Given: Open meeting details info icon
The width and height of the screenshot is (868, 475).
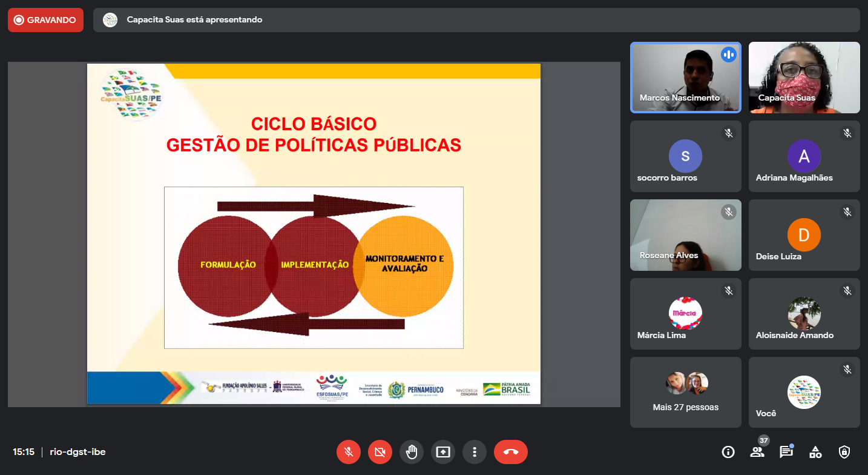Looking at the screenshot, I should pos(728,452).
